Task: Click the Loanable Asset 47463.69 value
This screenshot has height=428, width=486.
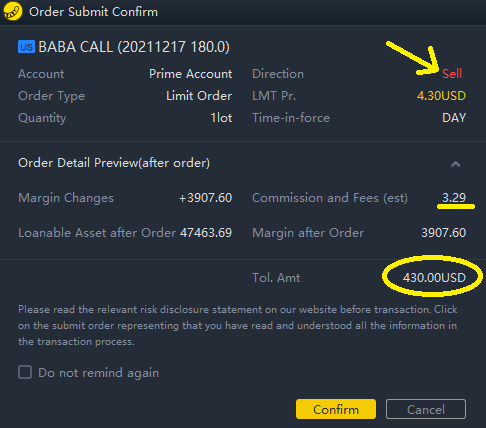Action: [x=206, y=233]
